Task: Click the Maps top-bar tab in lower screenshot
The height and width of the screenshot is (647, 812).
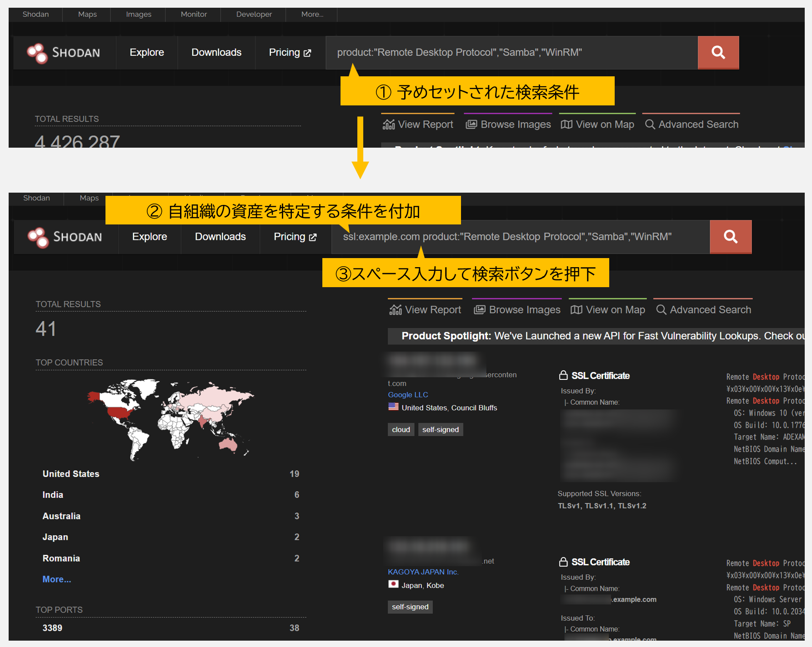Action: tap(89, 198)
